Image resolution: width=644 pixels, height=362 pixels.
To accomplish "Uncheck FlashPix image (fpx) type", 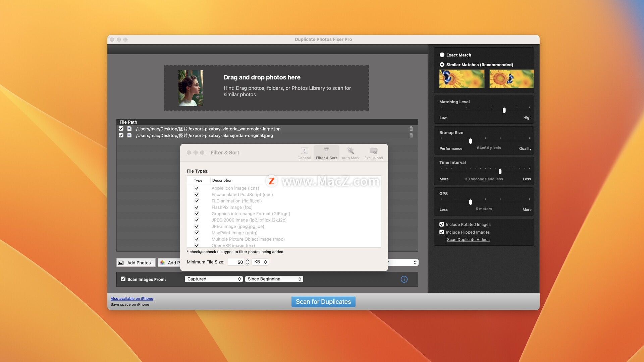I will 197,207.
